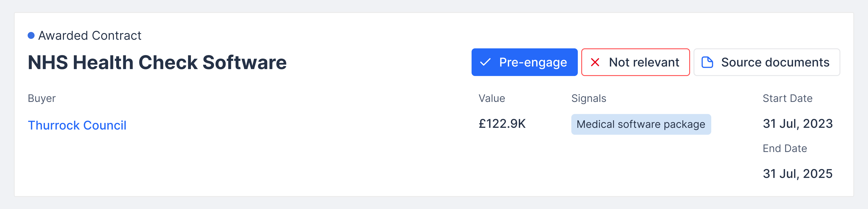Click the £122.9K contract value

point(502,124)
